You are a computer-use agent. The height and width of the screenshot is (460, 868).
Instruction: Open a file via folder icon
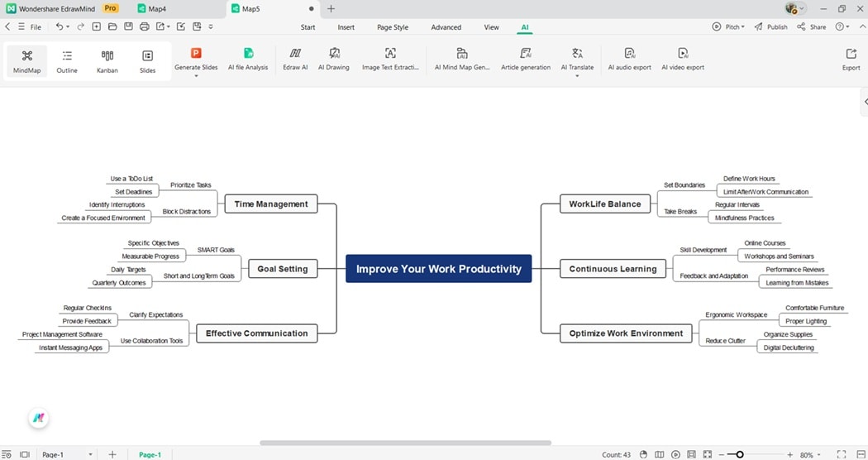[112, 26]
